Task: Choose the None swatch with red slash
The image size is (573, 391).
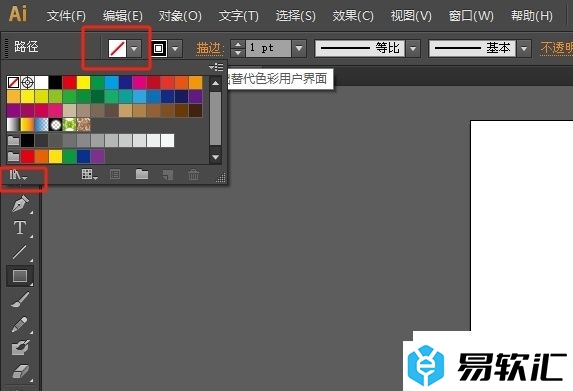Action: click(x=14, y=83)
